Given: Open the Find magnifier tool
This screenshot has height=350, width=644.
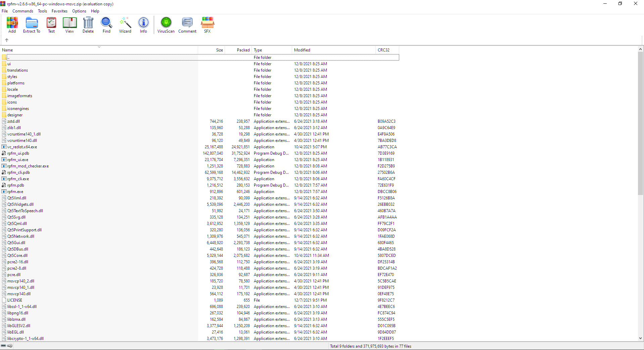Looking at the screenshot, I should pyautogui.click(x=106, y=25).
